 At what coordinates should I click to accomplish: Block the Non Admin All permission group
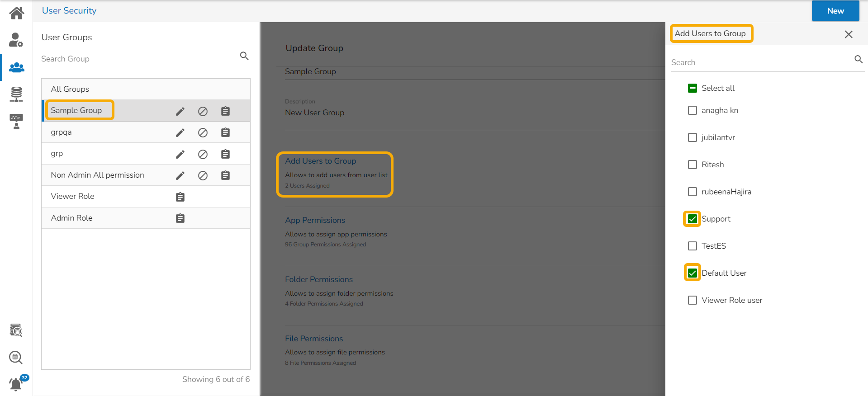click(x=203, y=175)
